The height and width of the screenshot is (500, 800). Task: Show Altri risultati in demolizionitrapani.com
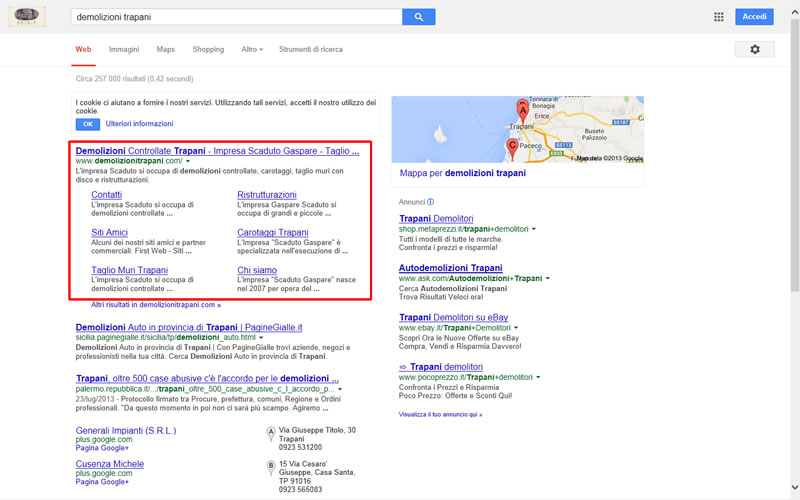(156, 305)
